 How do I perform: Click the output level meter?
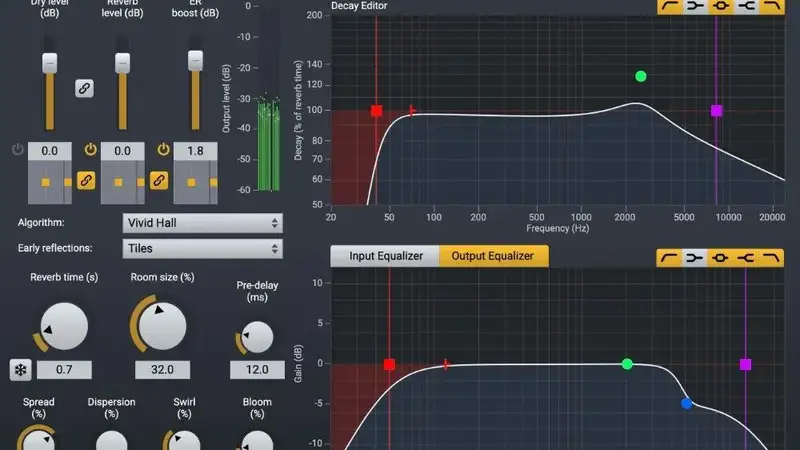(268, 98)
